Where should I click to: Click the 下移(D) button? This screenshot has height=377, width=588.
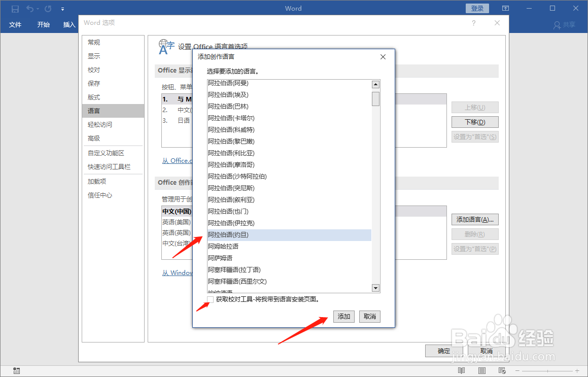[x=475, y=122]
